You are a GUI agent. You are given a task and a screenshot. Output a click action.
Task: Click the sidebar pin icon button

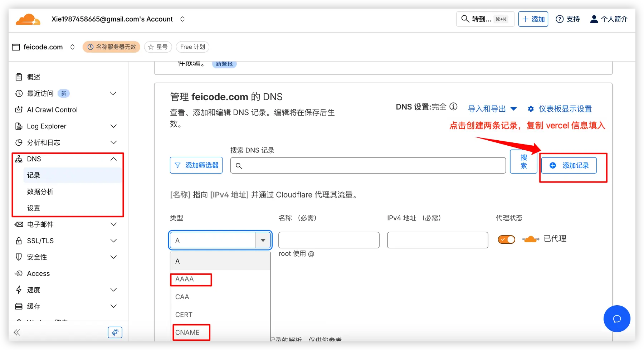point(115,332)
